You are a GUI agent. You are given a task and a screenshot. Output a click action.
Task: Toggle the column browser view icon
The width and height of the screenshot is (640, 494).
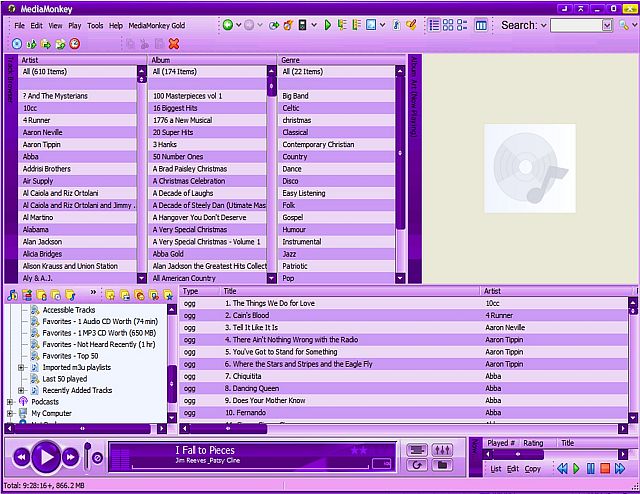[x=481, y=25]
